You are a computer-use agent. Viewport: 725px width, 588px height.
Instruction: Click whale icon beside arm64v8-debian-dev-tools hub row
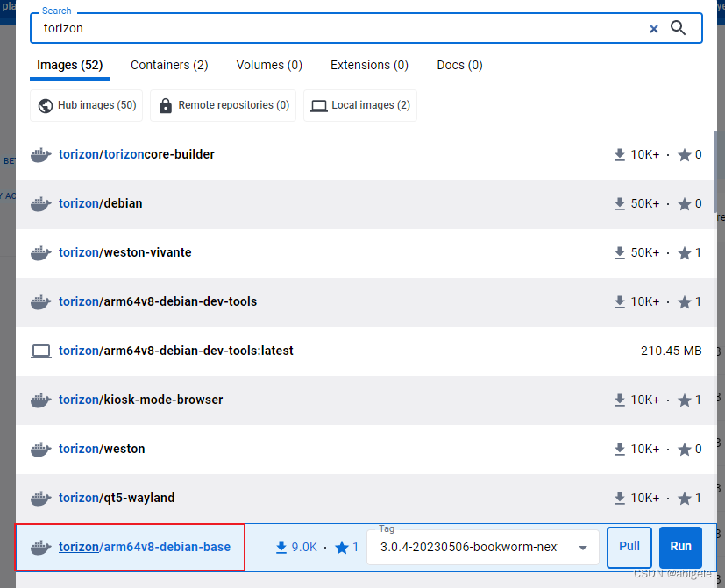point(41,301)
